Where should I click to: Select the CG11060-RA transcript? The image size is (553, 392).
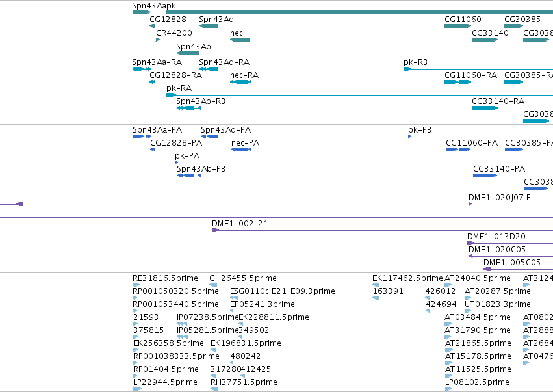pyautogui.click(x=457, y=82)
